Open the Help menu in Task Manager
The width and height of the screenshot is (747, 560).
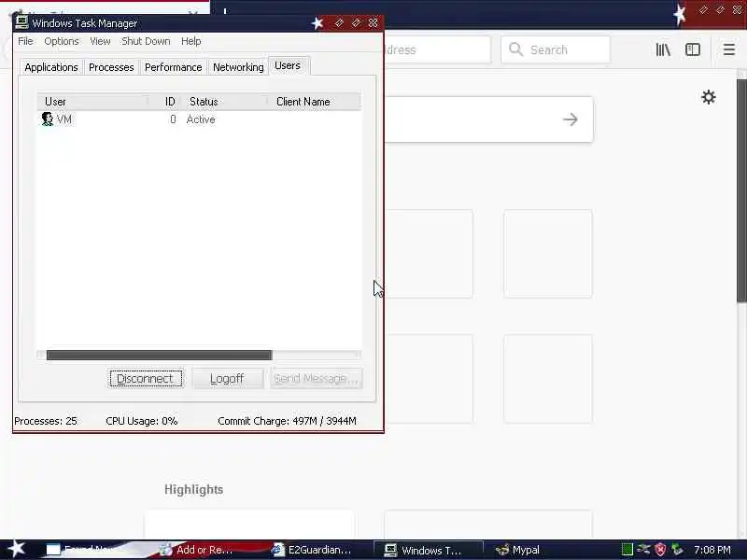190,41
